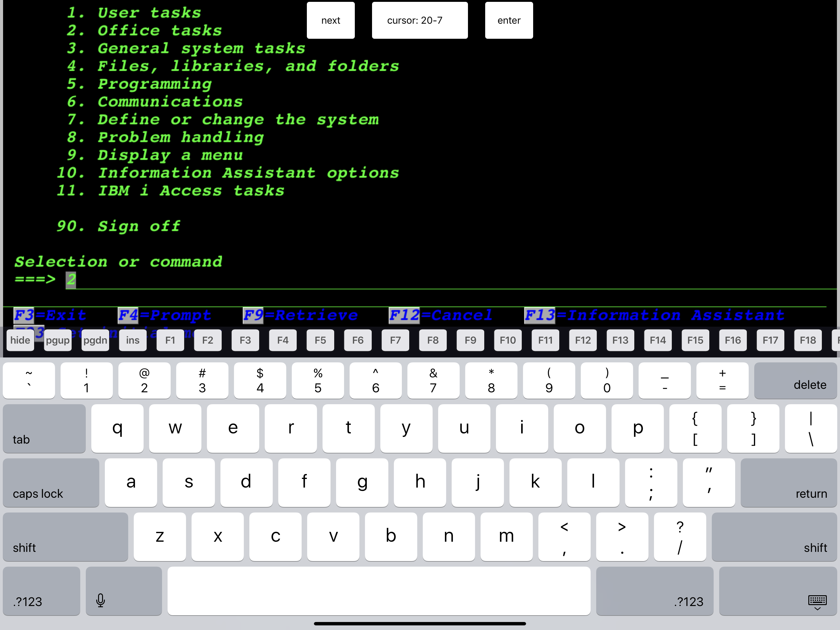This screenshot has height=630, width=840.
Task: Click the F3=Exit link
Action: [50, 315]
